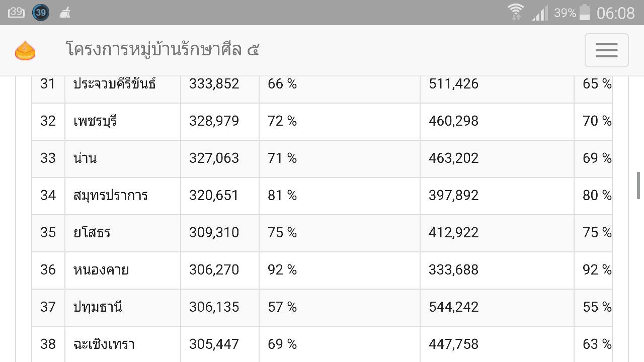The width and height of the screenshot is (644, 362).
Task: Select the ประจวบคีรีขันธ์ province row
Action: click(322, 84)
